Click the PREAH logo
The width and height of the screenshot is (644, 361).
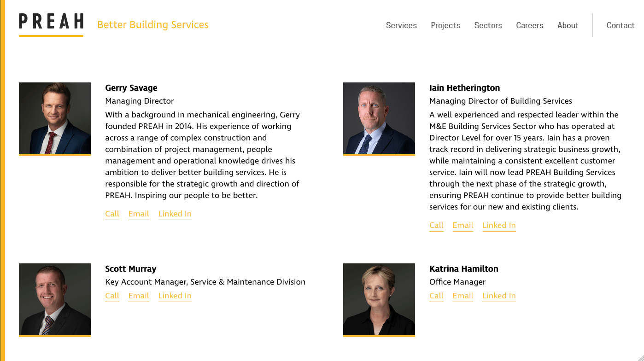[x=51, y=22]
